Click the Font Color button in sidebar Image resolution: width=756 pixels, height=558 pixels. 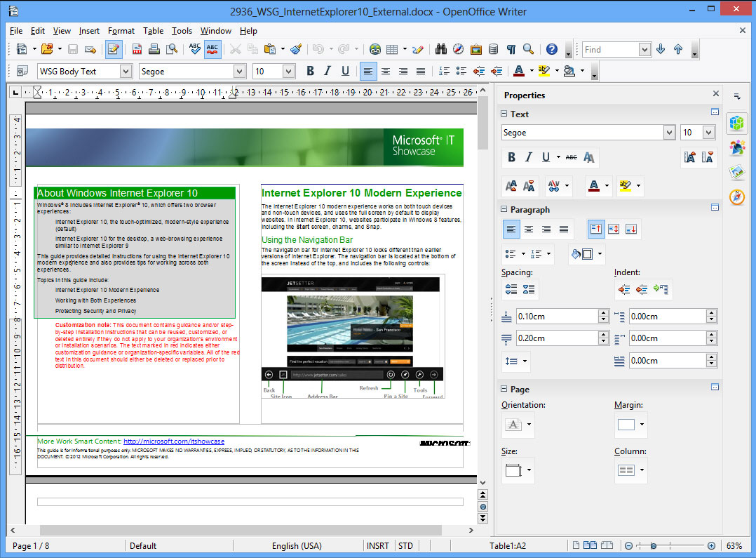pyautogui.click(x=594, y=186)
